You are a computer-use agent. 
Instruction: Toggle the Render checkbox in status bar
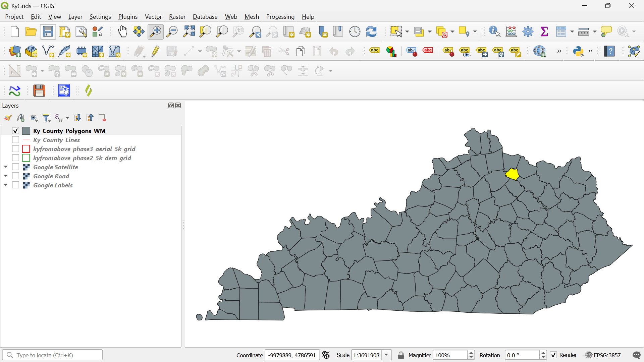point(554,355)
